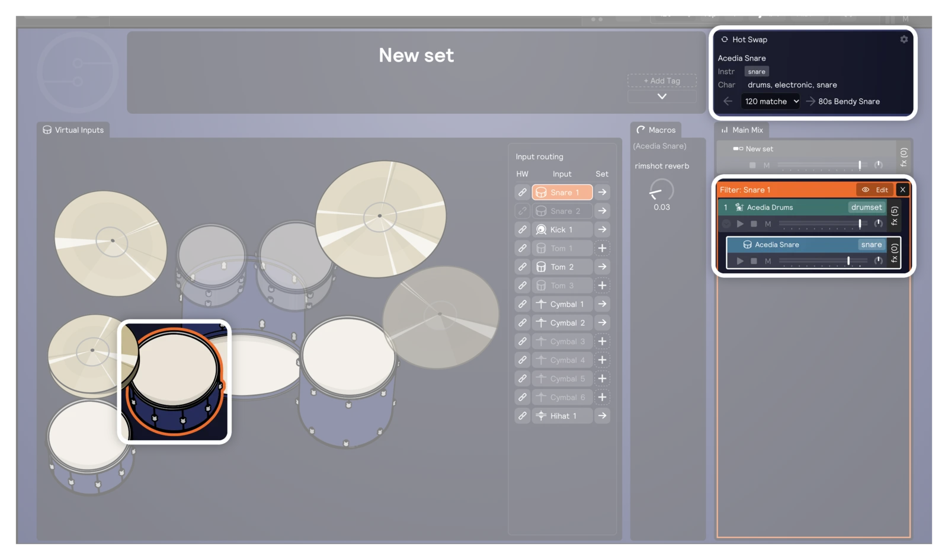Click the snare instrument tag in Hot Swap
The width and height of the screenshot is (948, 560).
pyautogui.click(x=757, y=72)
